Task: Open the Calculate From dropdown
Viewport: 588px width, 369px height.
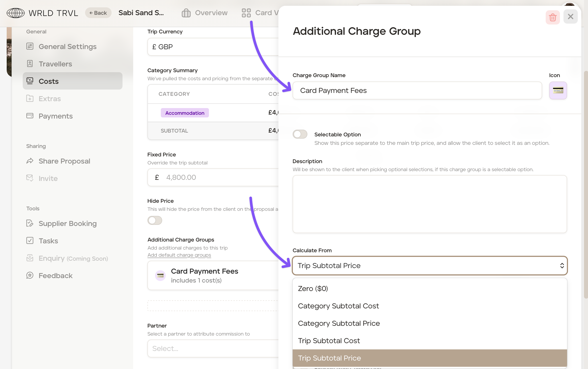Action: [x=429, y=266]
